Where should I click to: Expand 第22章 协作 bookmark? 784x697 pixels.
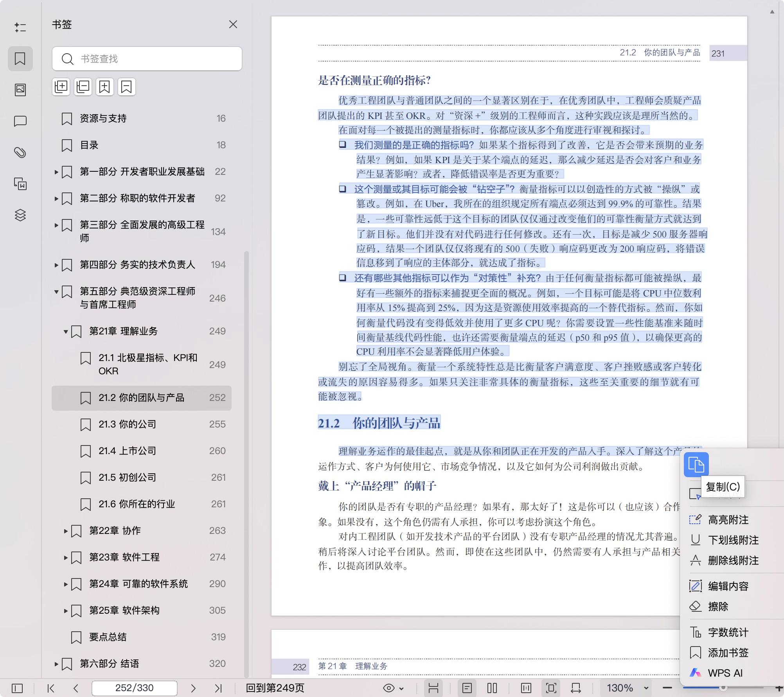click(66, 531)
